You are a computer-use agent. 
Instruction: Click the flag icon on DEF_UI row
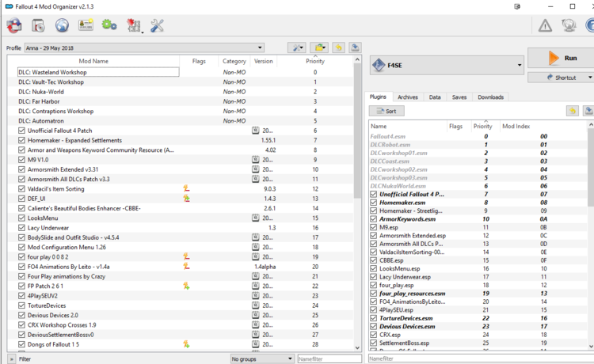tap(186, 199)
